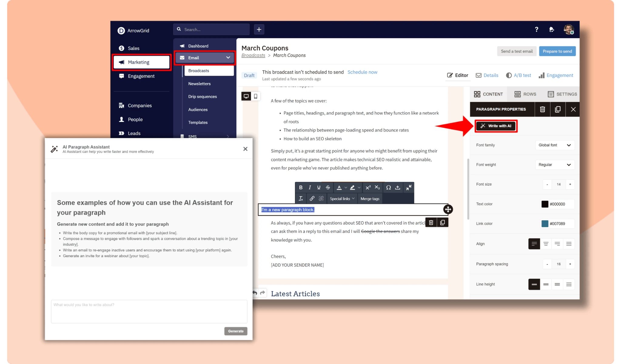This screenshot has height=364, width=621.
Task: Remove a hyperlink using the unlink icon
Action: 321,198
